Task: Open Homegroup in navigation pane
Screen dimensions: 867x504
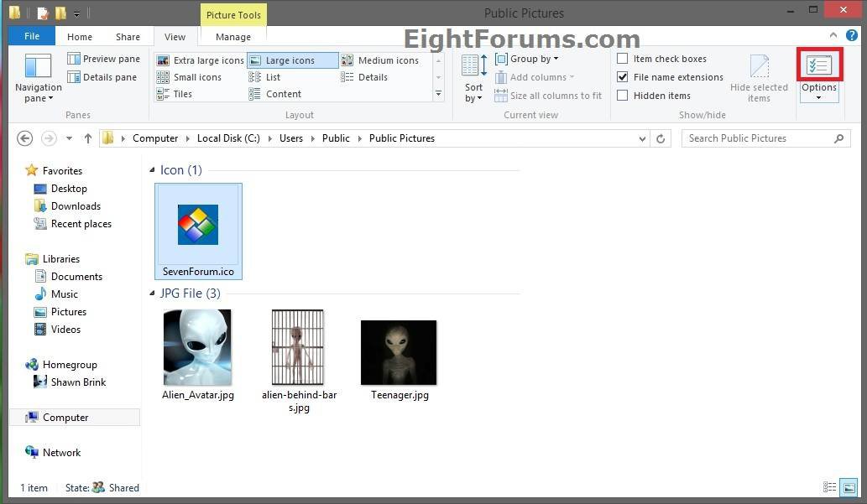Action: pos(61,365)
